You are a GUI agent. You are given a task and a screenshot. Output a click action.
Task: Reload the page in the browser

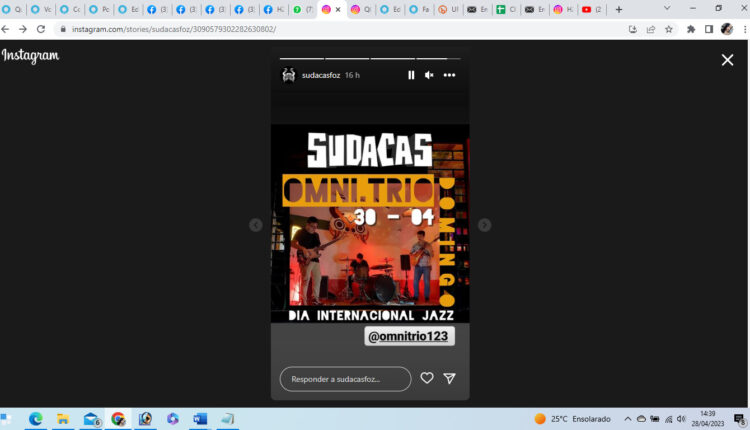[41, 29]
